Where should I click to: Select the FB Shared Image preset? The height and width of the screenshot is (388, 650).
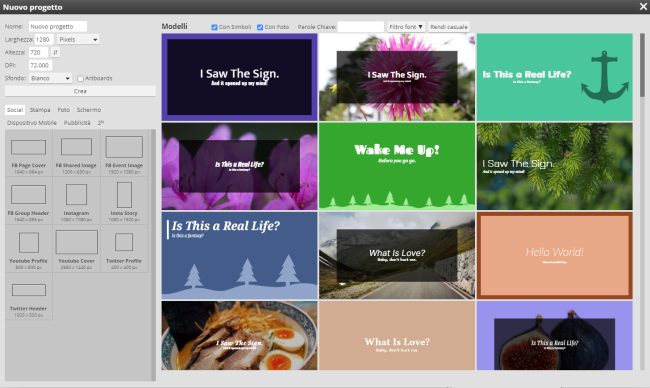coord(76,153)
